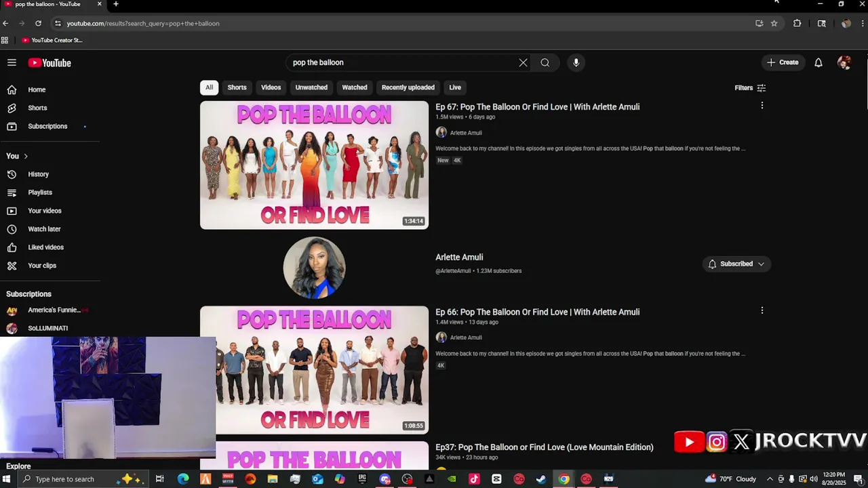868x488 pixels.
Task: Open the notifications bell
Action: click(818, 62)
